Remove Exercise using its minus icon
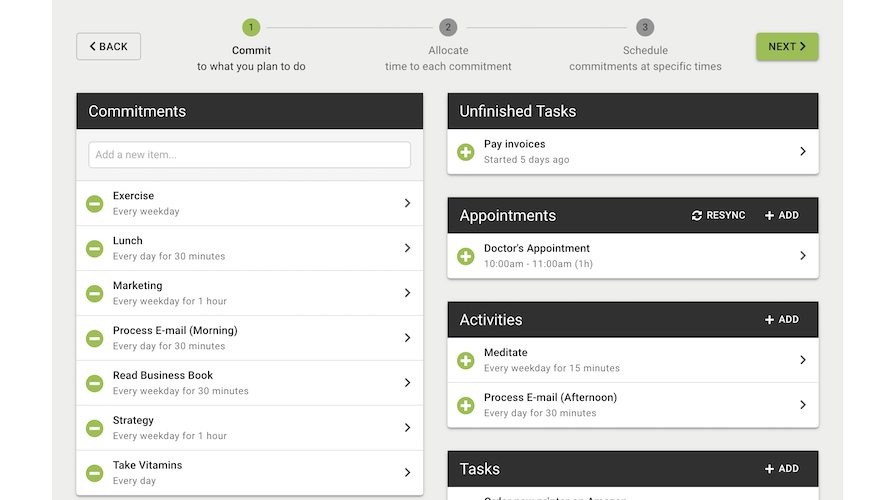Image resolution: width=890 pixels, height=500 pixels. tap(94, 204)
